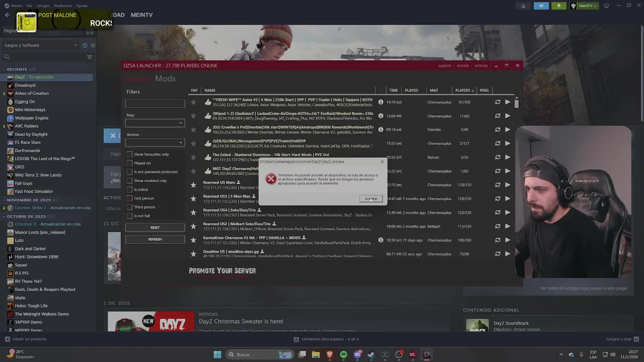The width and height of the screenshot is (644, 362).
Task: Refresh the Rearmed US4 Solo/Duo/Trio server
Action: point(498,213)
